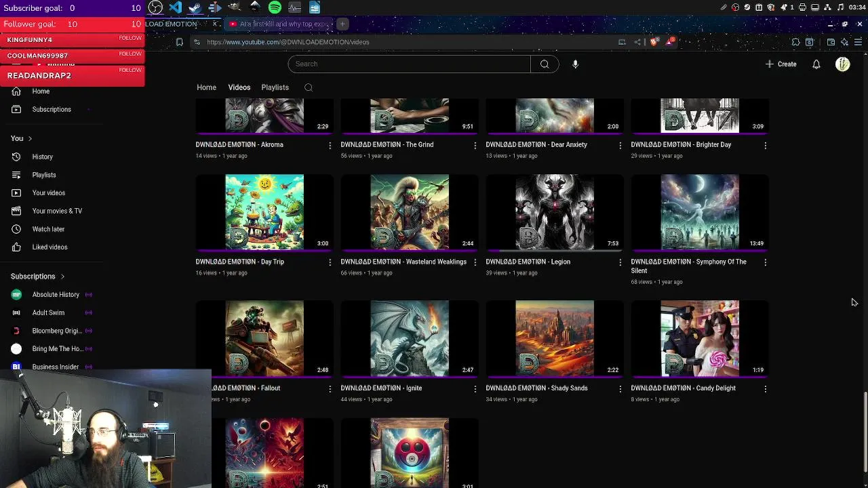Expand the Subscriptions section chevron
The height and width of the screenshot is (488, 868).
coord(62,277)
